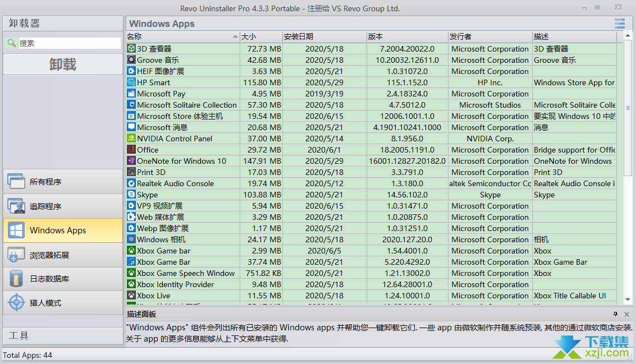The width and height of the screenshot is (636, 364).
Task: Close the 描述面板 description panel
Action: click(x=626, y=314)
